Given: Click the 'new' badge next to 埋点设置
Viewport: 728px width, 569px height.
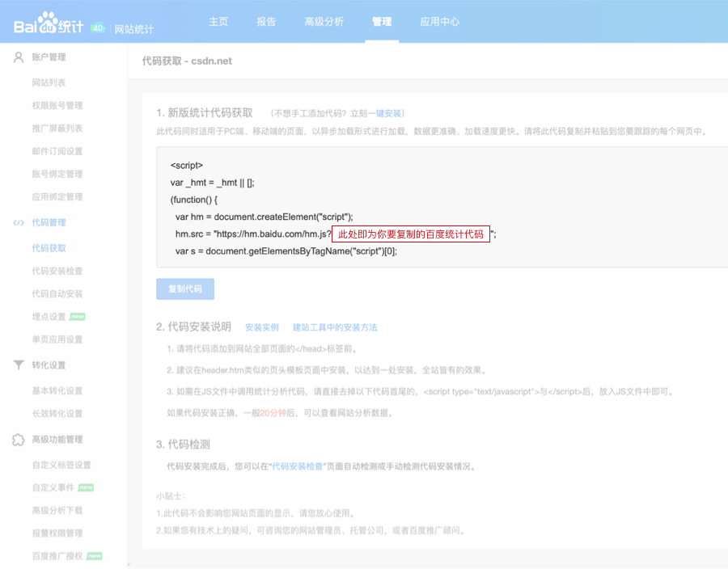Looking at the screenshot, I should tap(76, 316).
